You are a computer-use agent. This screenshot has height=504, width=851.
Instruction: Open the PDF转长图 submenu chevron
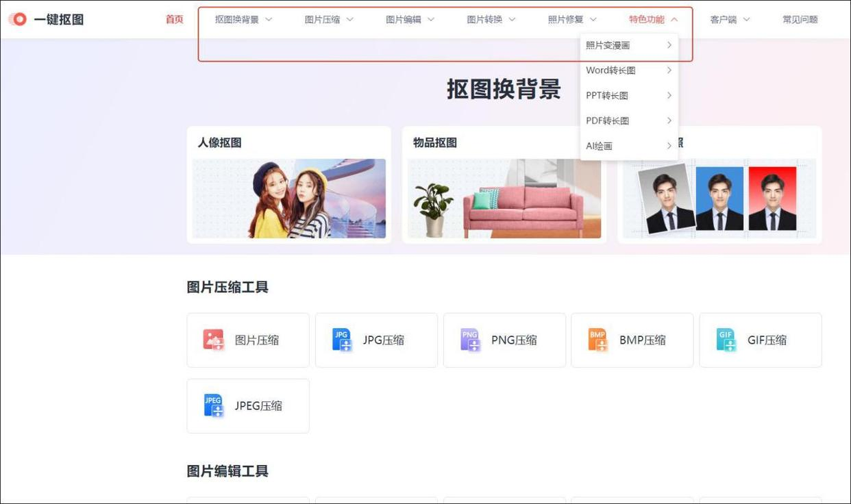tap(669, 121)
